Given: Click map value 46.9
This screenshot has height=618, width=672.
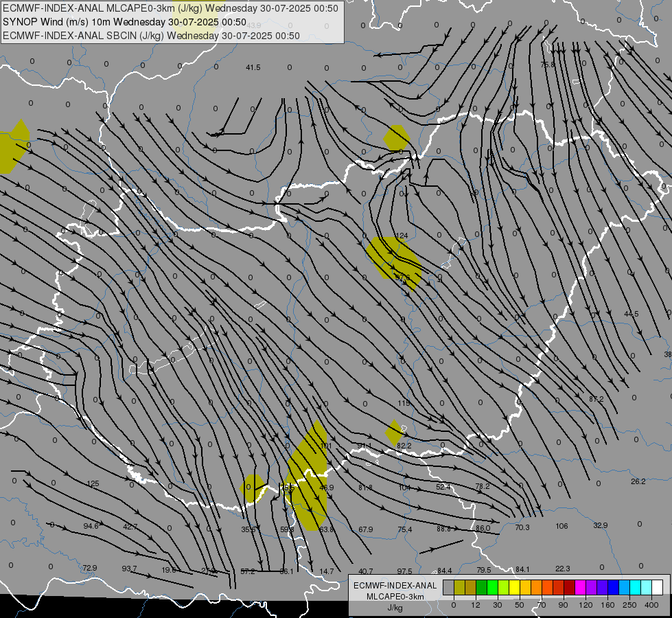Looking at the screenshot, I should point(327,488).
